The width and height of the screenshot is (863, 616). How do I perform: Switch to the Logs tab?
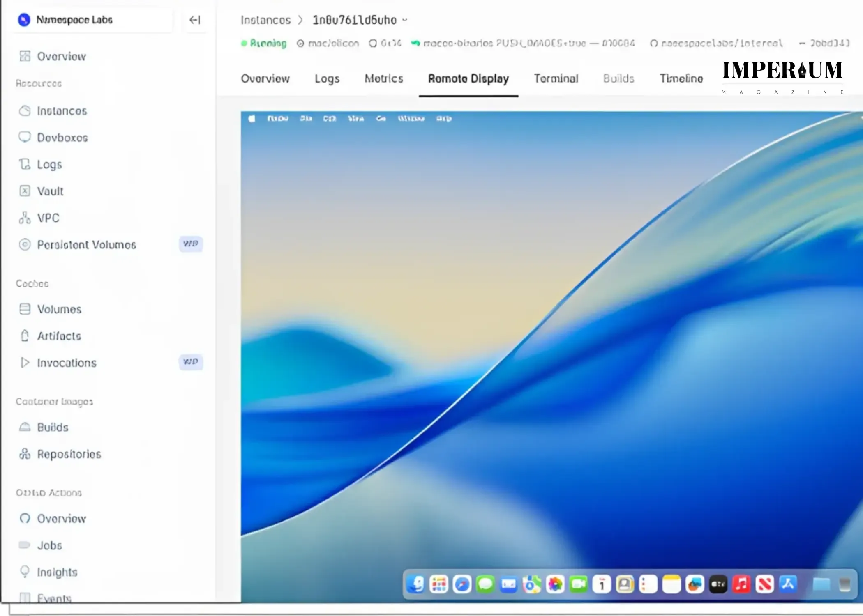[327, 78]
